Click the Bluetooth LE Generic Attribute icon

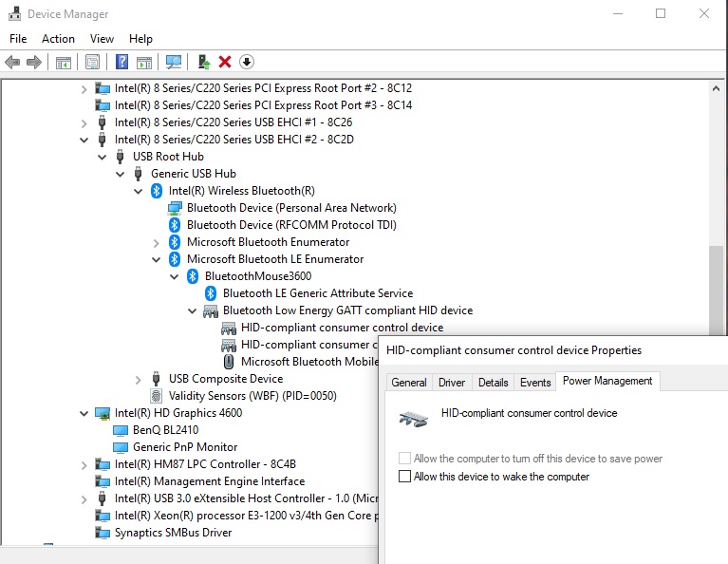211,293
